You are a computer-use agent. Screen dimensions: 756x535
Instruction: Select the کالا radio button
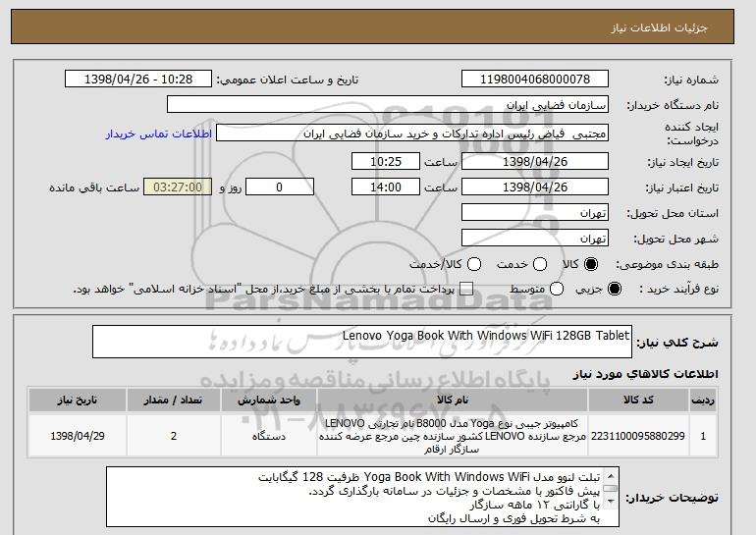[591, 264]
